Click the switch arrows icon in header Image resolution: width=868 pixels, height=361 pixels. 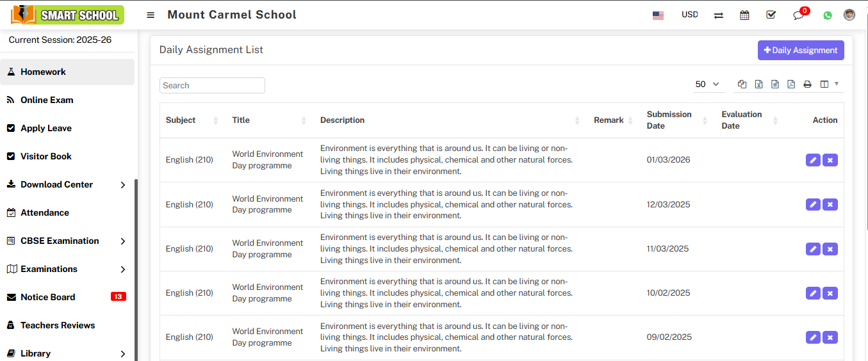coord(719,15)
